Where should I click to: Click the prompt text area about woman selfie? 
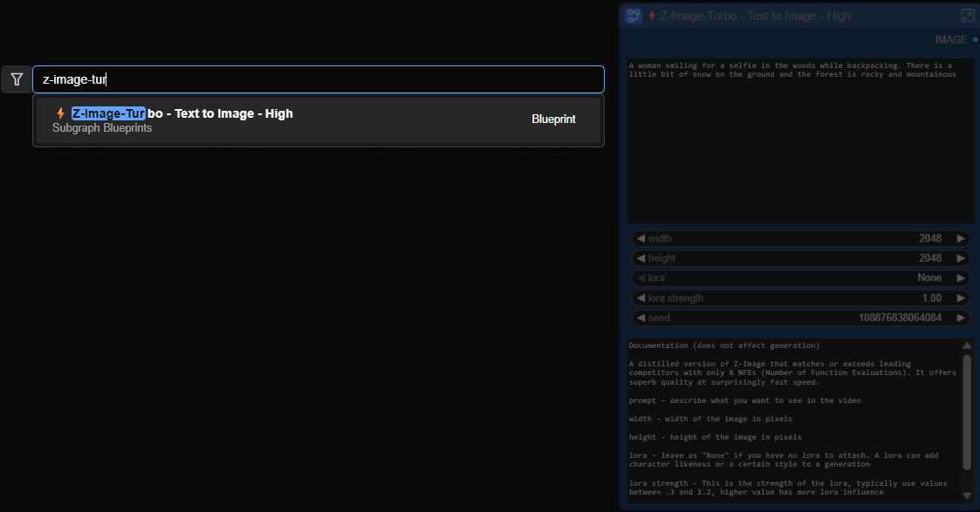[799, 140]
